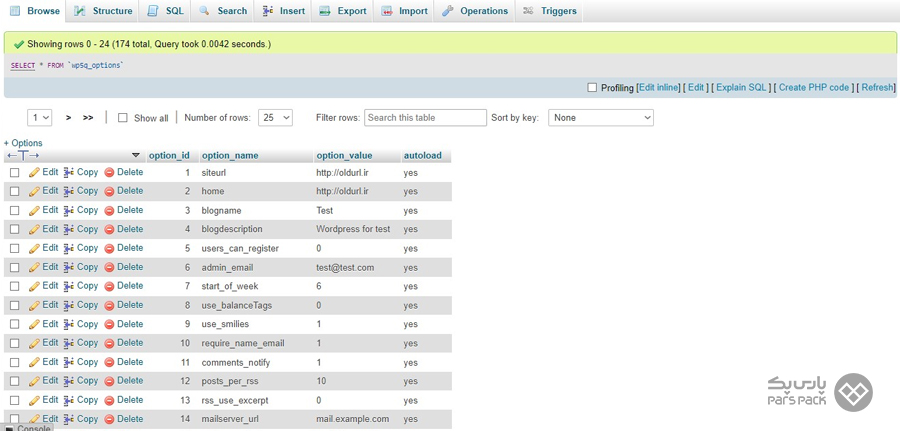The height and width of the screenshot is (431, 900).
Task: Click red Delete icon for admin_email row
Action: (109, 267)
